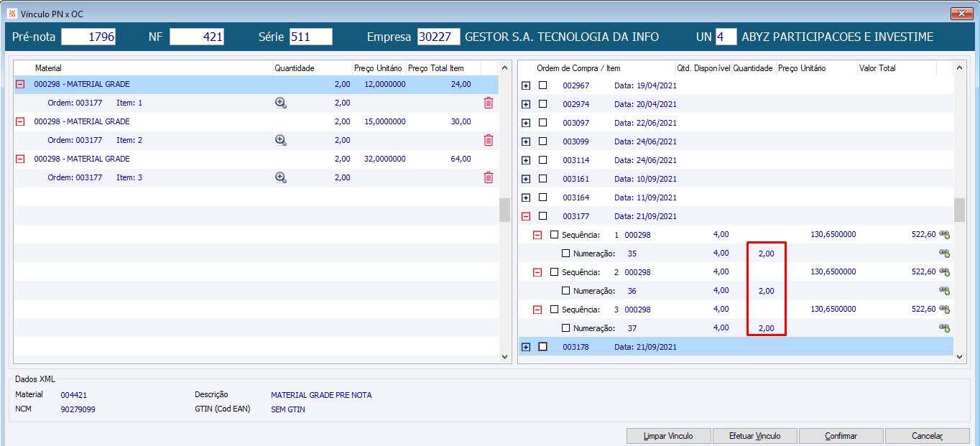This screenshot has height=446, width=980.
Task: Delete link of Item: 2 with trash icon
Action: [489, 140]
